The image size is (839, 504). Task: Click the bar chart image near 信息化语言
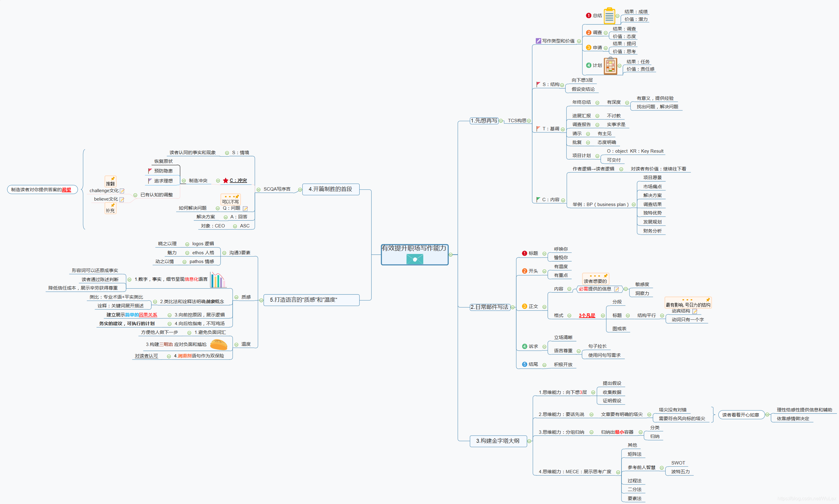coord(218,280)
